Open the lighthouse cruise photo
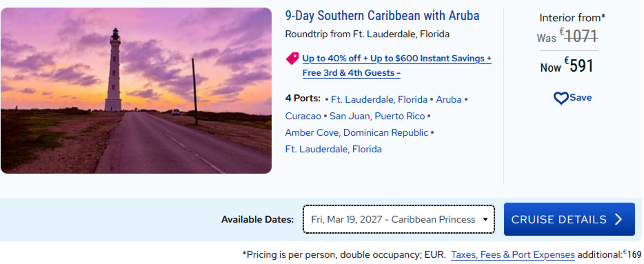644x264 pixels. [x=136, y=91]
